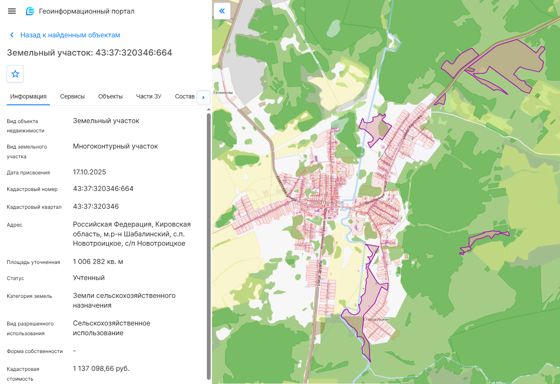Viewport: 560px width, 384px height.
Task: Click the Кадастровая стоимость label
Action: pos(23,374)
